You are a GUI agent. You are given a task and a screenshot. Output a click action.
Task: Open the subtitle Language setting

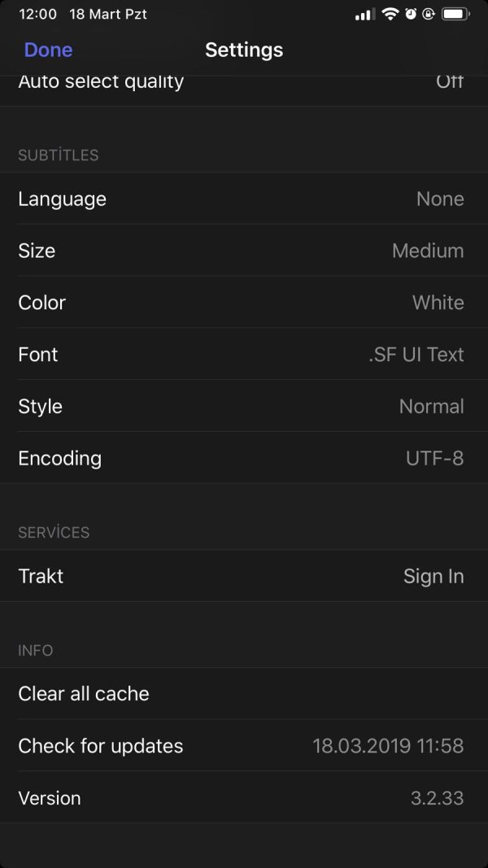coord(244,198)
